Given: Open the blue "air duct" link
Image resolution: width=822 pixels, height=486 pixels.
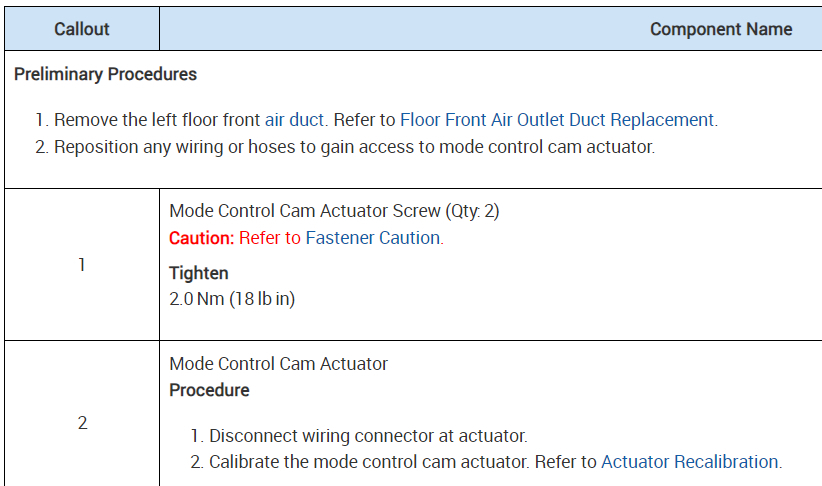Looking at the screenshot, I should [x=294, y=120].
